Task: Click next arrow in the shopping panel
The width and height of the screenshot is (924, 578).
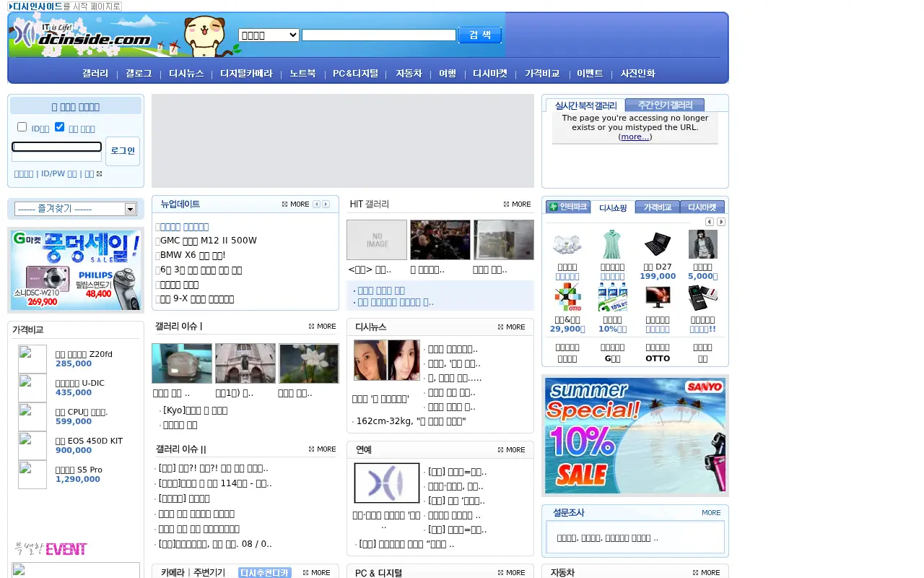Action: click(721, 222)
